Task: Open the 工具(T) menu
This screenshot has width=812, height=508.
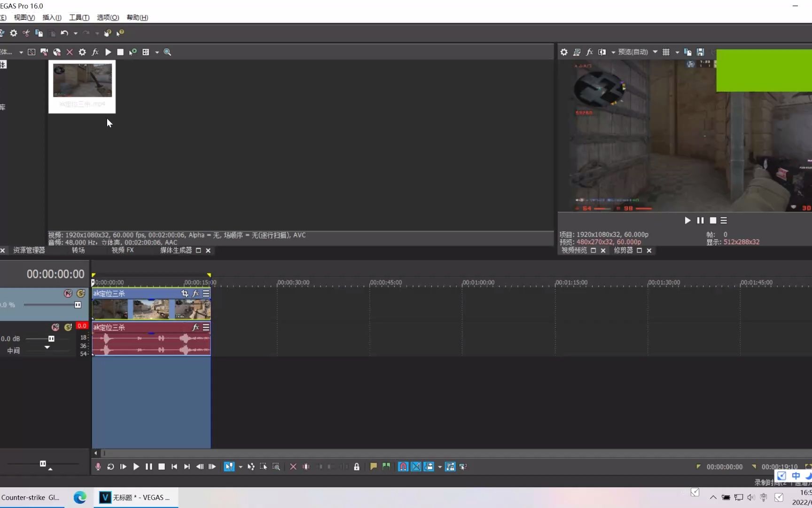Action: pyautogui.click(x=79, y=17)
